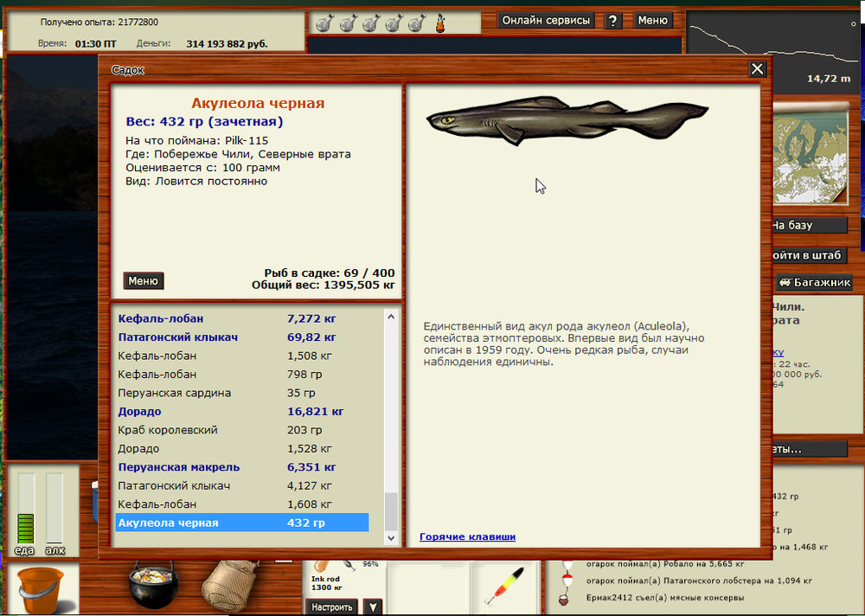Click Получено опыта: 21772800 text
The width and height of the screenshot is (865, 616).
click(x=99, y=22)
